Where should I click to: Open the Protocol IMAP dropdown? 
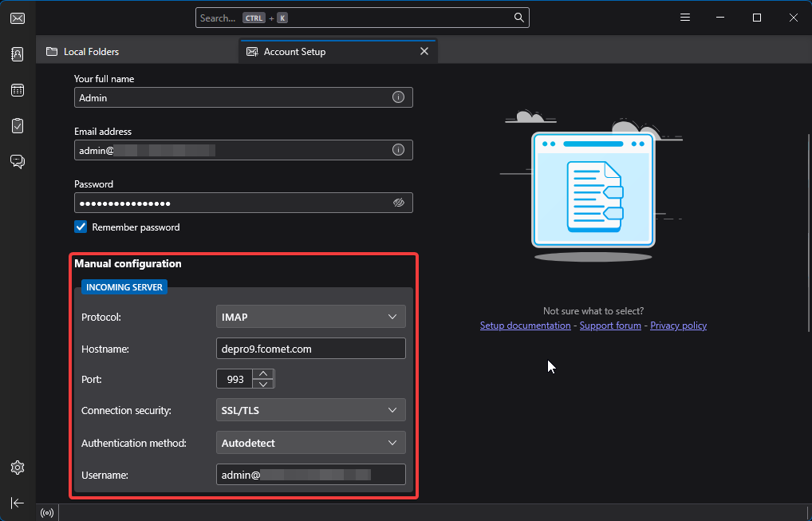pyautogui.click(x=311, y=317)
